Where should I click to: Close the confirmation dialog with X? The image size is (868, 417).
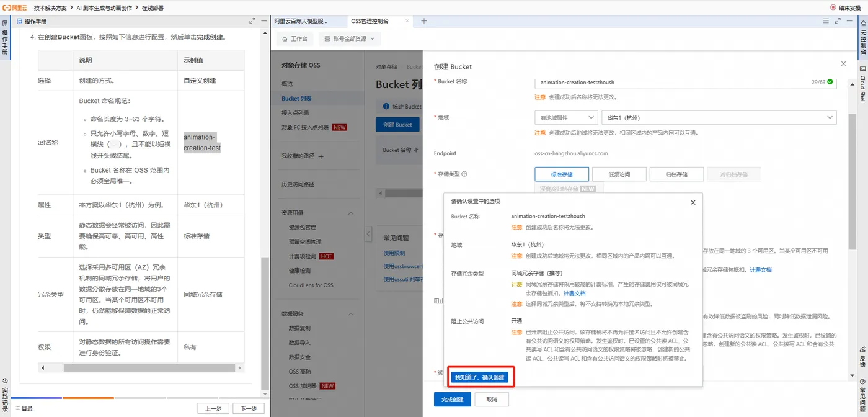693,202
